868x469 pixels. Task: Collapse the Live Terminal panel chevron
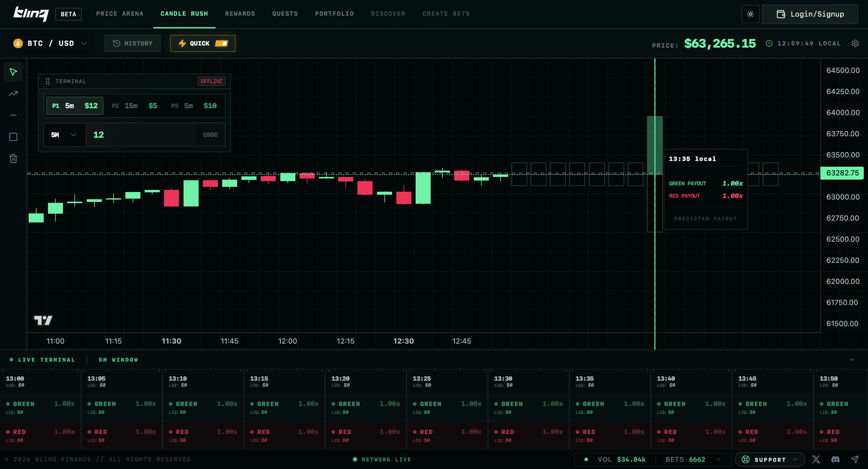[x=852, y=360]
